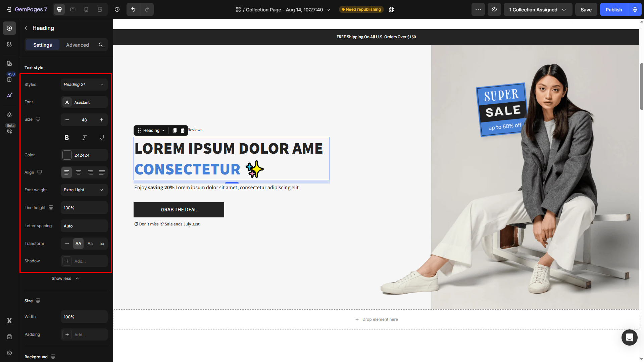Open the layers icon in sidebar
644x362 pixels.
[x=9, y=115]
